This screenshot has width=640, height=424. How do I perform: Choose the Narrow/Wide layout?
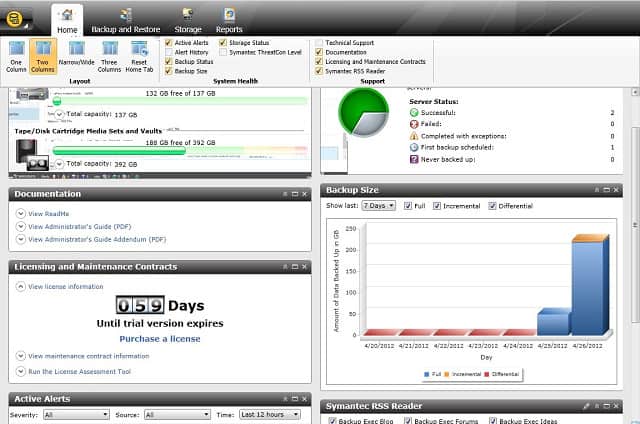pyautogui.click(x=76, y=54)
